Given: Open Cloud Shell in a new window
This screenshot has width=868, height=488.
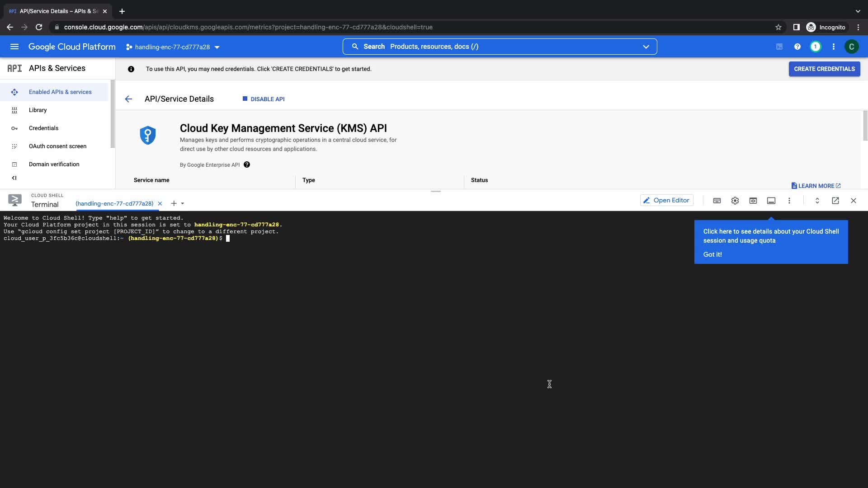Looking at the screenshot, I should click(x=835, y=201).
